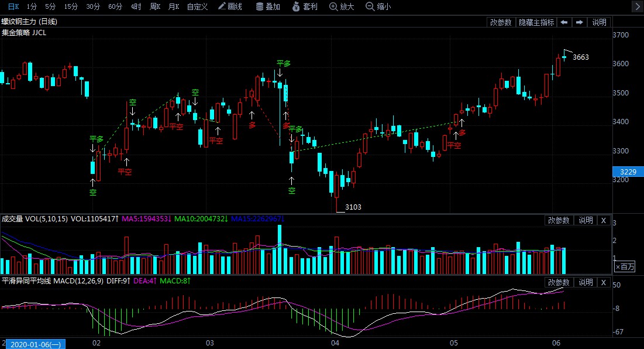
Task: Open 说明 help for the volume indicator
Action: (586, 220)
